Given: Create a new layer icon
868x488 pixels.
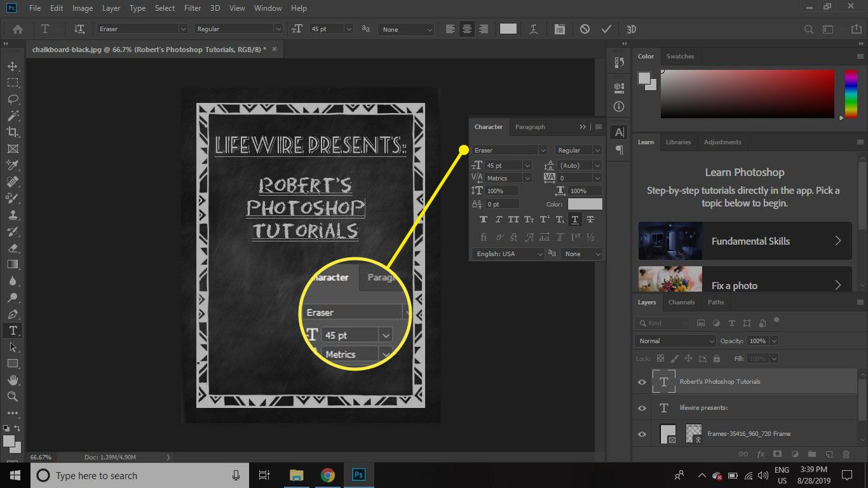Looking at the screenshot, I should pos(829,454).
